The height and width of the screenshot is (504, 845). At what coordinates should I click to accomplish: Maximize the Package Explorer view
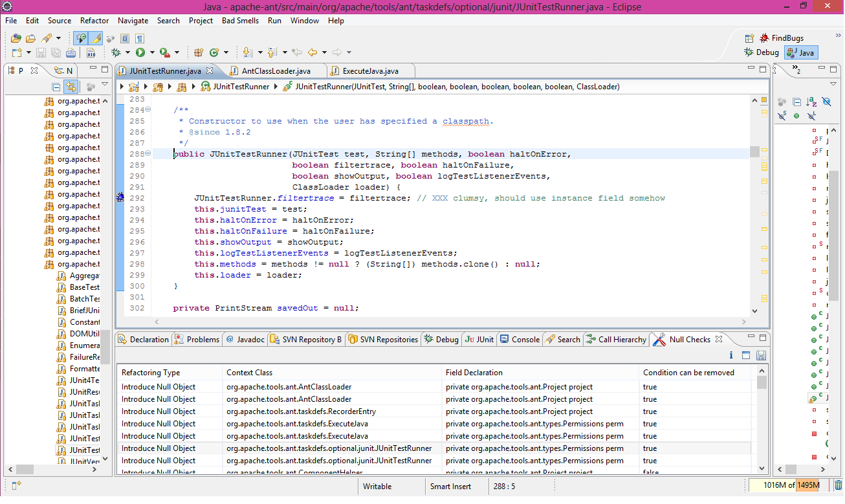point(105,70)
